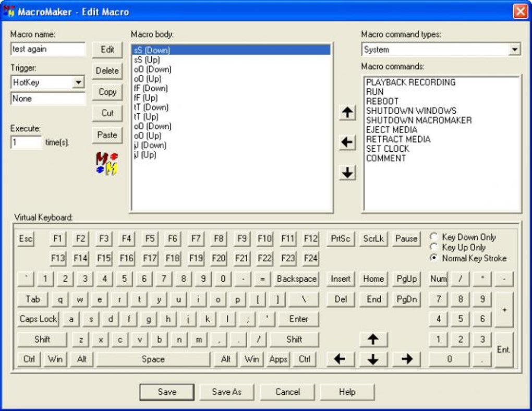532x411 pixels.
Task: Click the F1 virtual key
Action: [x=57, y=238]
